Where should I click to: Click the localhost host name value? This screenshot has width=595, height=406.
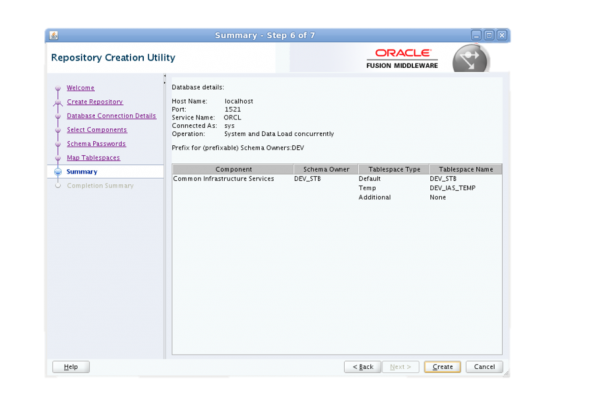click(239, 101)
